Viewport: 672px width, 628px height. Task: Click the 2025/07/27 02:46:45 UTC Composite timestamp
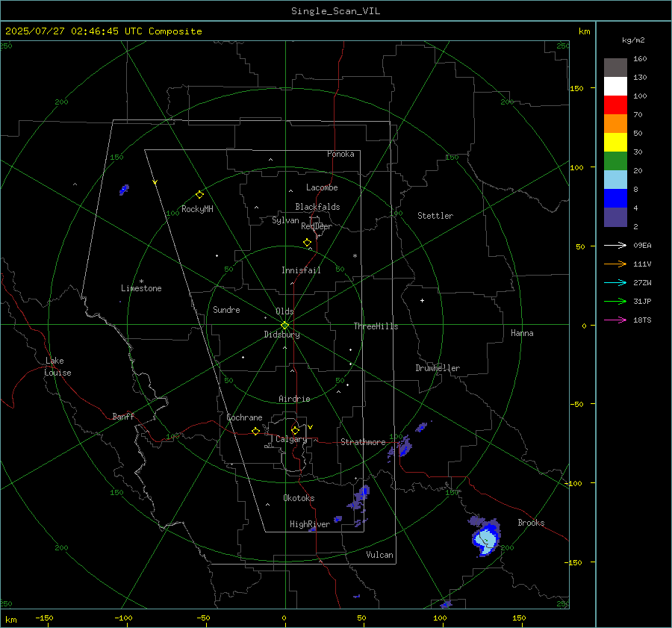click(x=103, y=31)
